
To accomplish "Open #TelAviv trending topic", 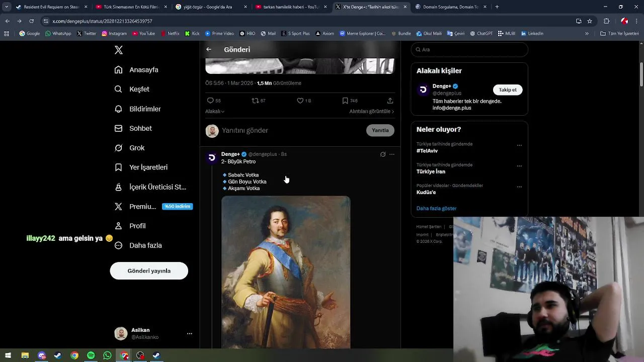I will tap(427, 151).
